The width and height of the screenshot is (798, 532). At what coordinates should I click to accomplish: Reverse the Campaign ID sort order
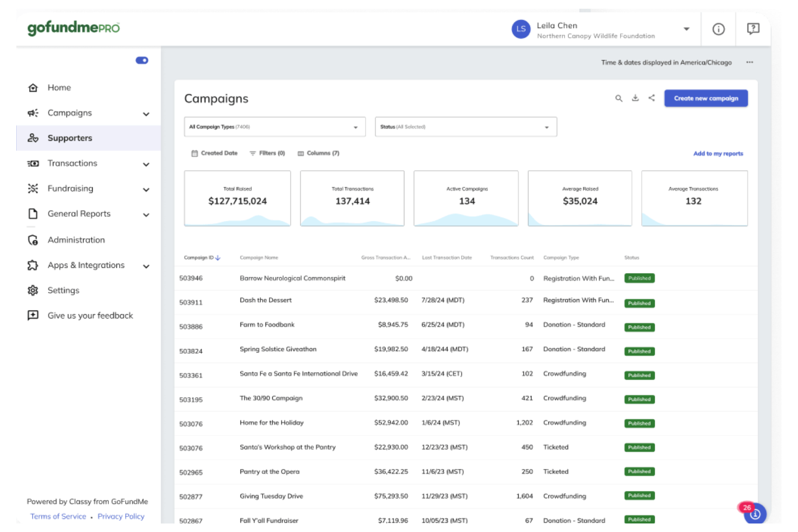pos(218,258)
